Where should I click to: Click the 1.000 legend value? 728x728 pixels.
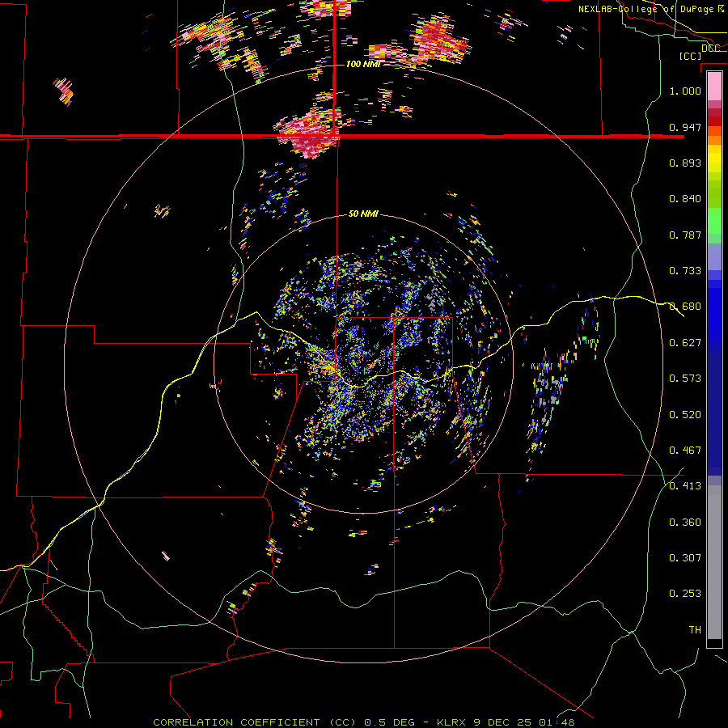[x=685, y=91]
